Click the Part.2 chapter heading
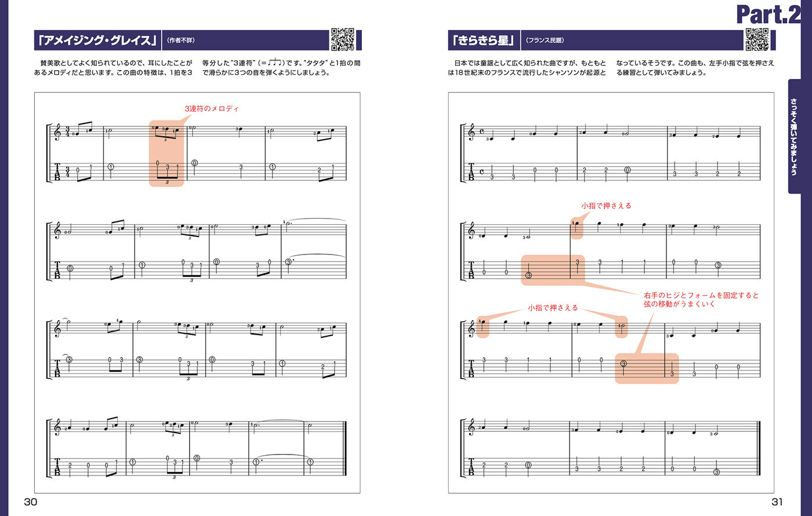 coord(769,14)
